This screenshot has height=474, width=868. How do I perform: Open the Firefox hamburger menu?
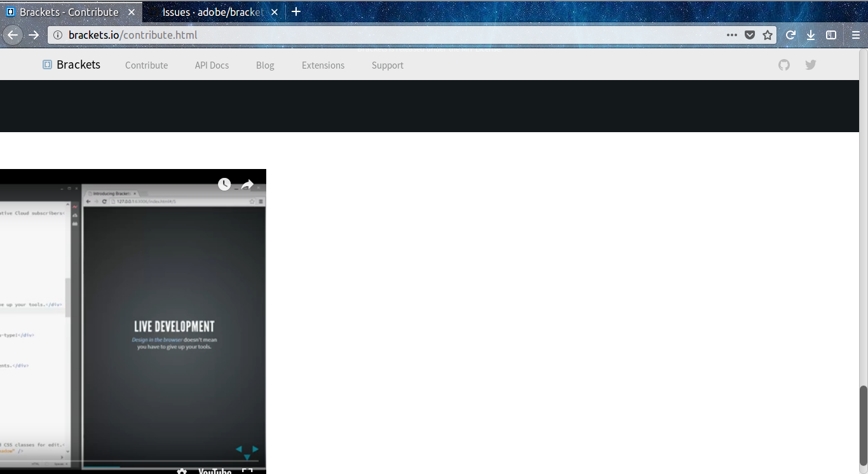pyautogui.click(x=856, y=35)
